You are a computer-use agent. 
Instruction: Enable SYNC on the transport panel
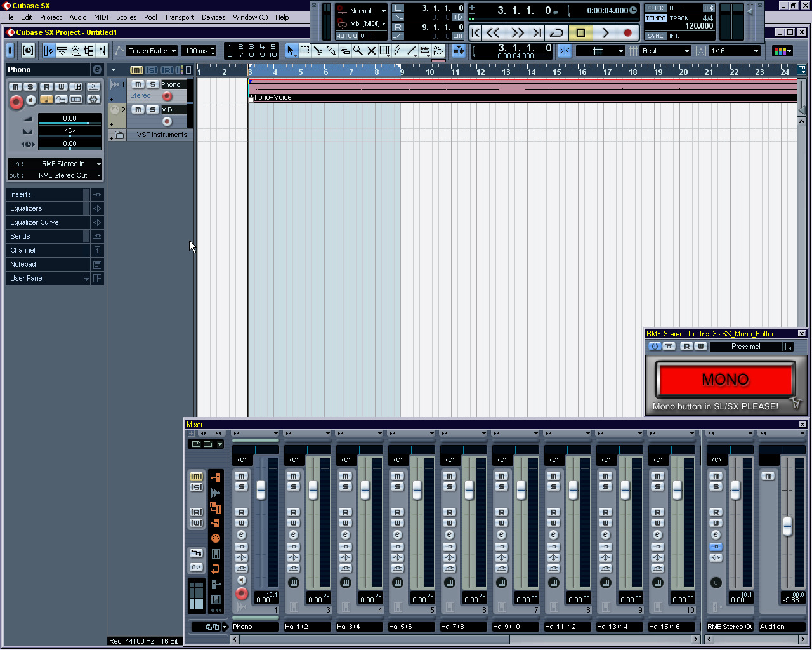tap(655, 36)
